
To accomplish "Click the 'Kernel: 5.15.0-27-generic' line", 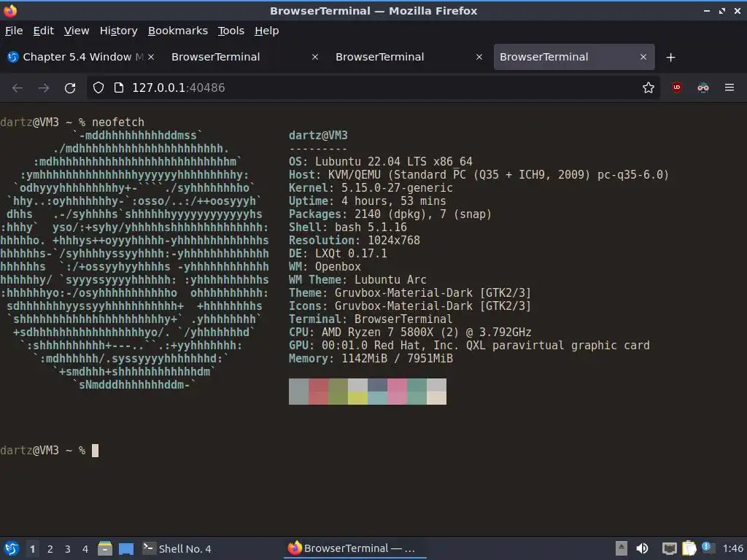I will (371, 187).
